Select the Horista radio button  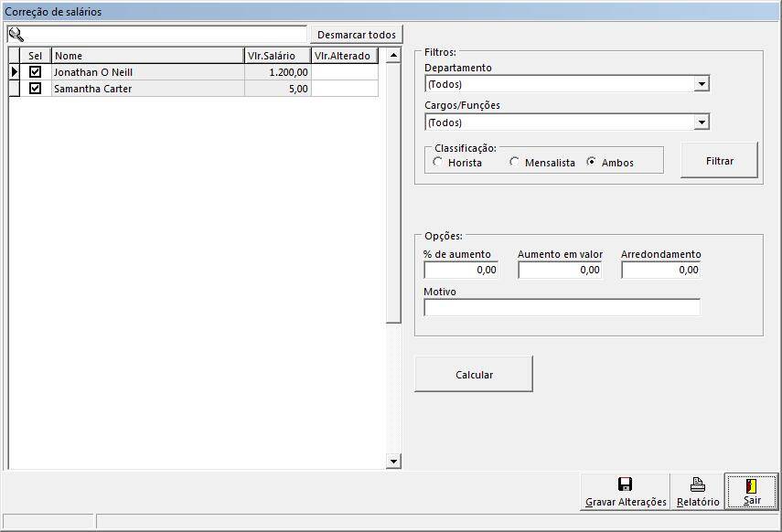438,162
